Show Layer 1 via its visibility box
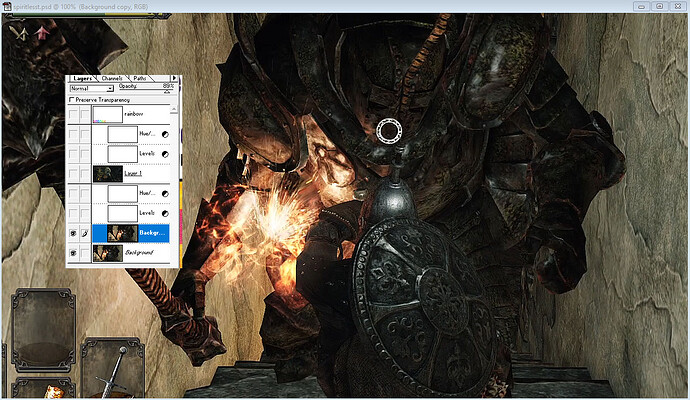Image resolution: width=690 pixels, height=400 pixels. (x=73, y=173)
